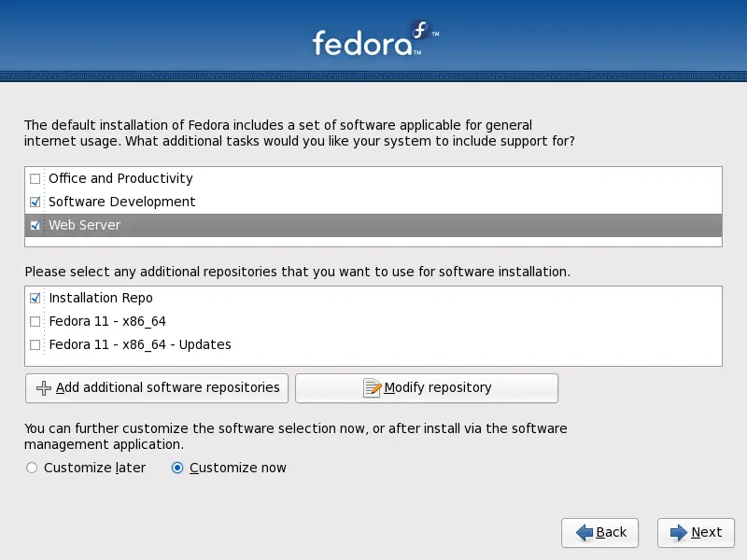Go to the Next installer step

(x=696, y=532)
